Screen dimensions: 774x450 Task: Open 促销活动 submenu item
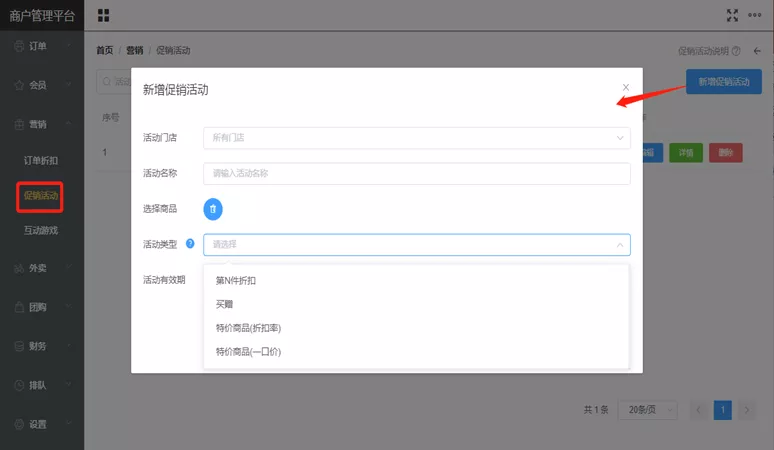(41, 196)
